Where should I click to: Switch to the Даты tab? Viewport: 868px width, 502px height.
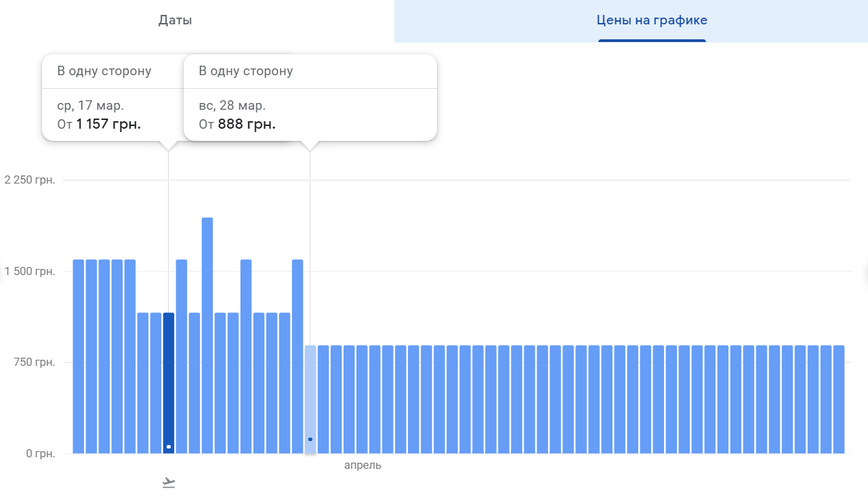tap(175, 20)
